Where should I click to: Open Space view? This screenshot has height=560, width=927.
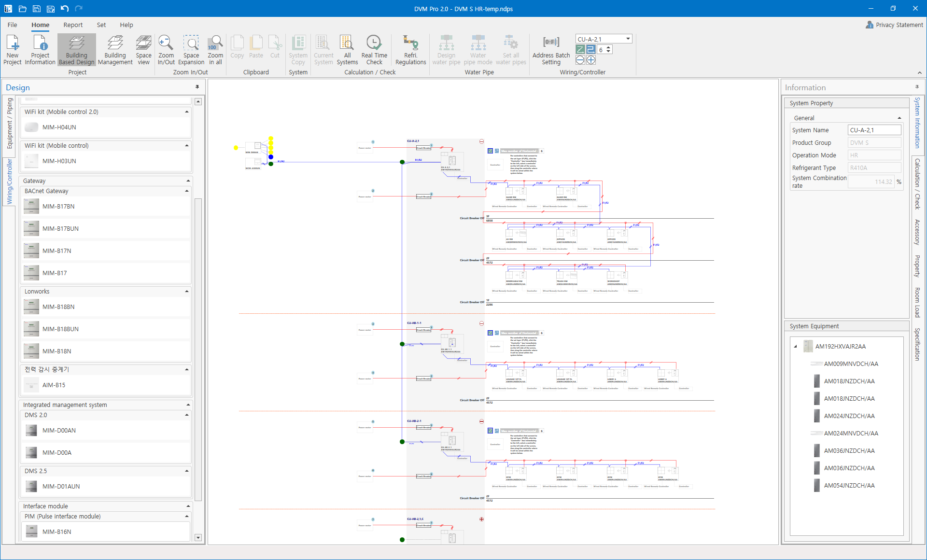[143, 50]
